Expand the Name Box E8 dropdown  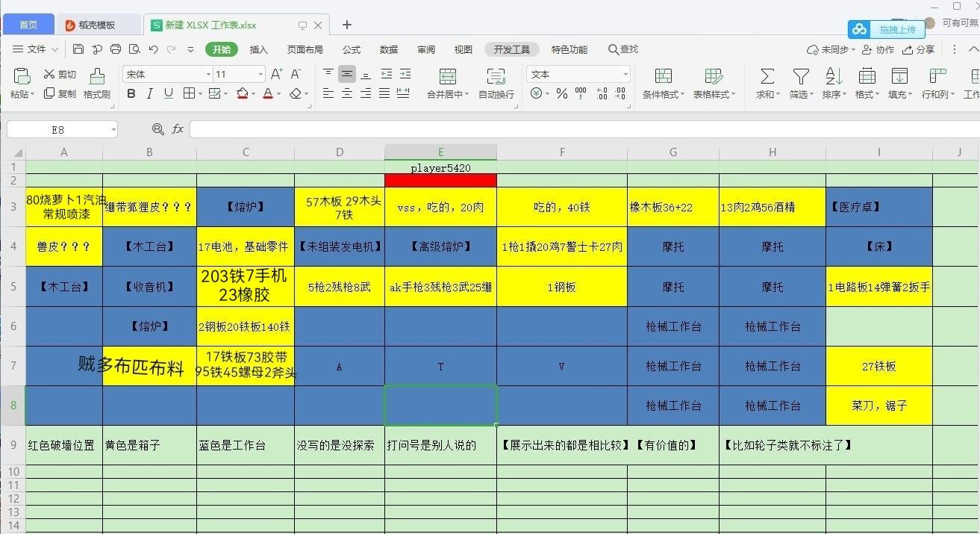pyautogui.click(x=113, y=129)
